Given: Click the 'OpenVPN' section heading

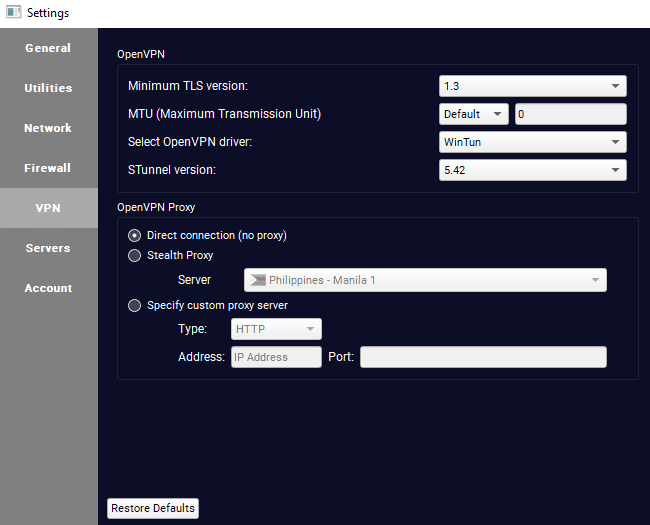Looking at the screenshot, I should [x=141, y=54].
